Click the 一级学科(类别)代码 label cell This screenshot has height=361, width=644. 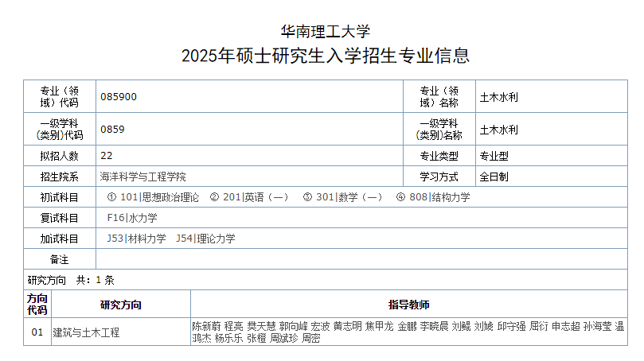coord(60,130)
